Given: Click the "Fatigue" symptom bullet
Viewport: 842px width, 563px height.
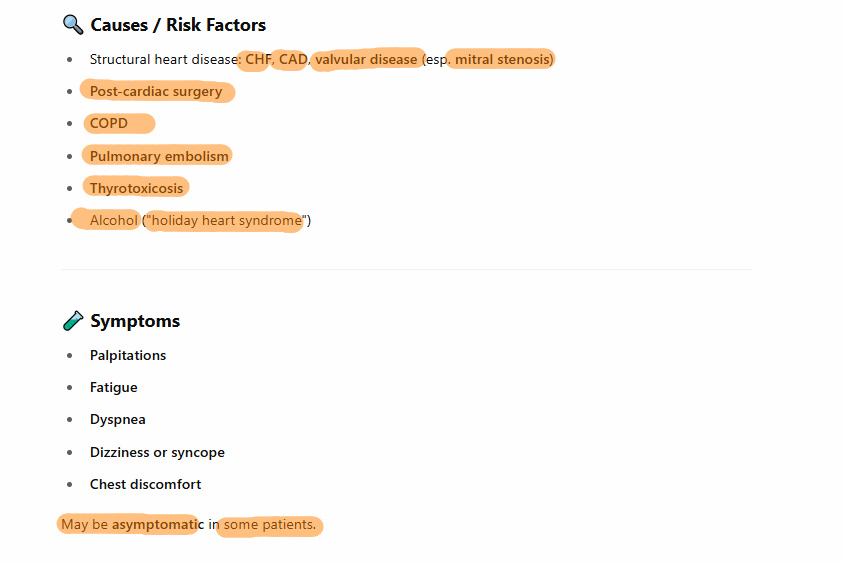Looking at the screenshot, I should click(x=113, y=387).
